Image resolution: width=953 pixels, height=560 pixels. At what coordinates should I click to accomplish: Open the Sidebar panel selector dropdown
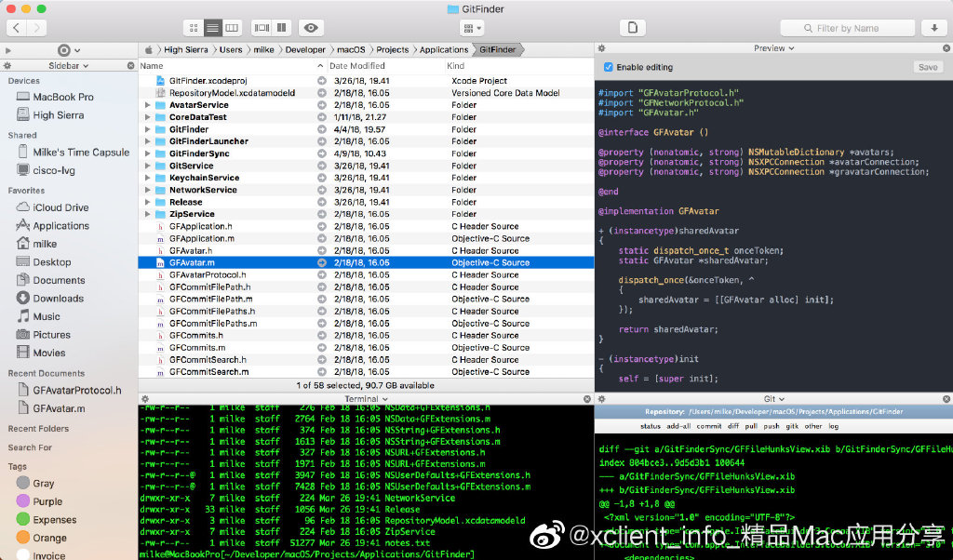69,66
